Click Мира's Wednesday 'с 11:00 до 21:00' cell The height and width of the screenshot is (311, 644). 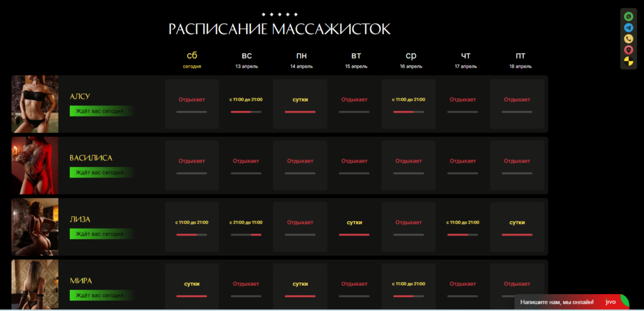pyautogui.click(x=409, y=286)
